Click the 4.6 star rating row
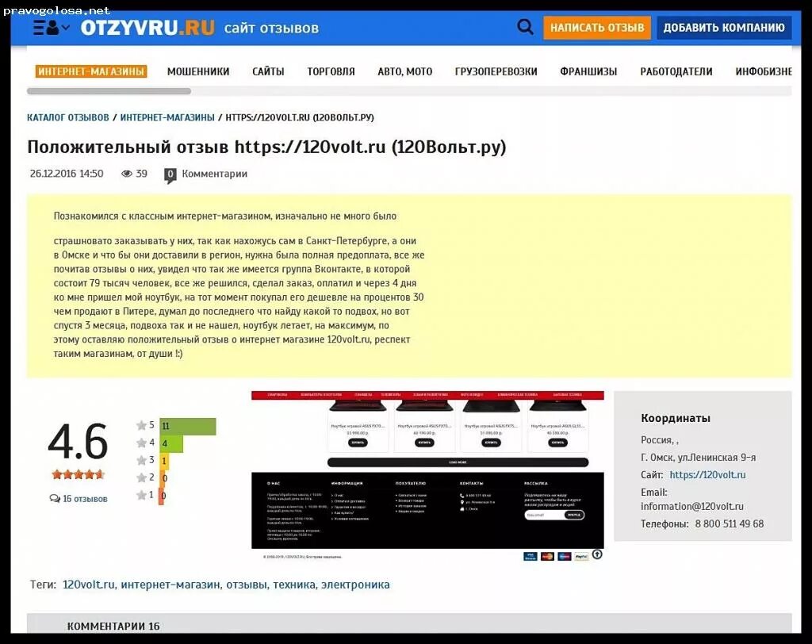The width and height of the screenshot is (812, 644). [79, 474]
